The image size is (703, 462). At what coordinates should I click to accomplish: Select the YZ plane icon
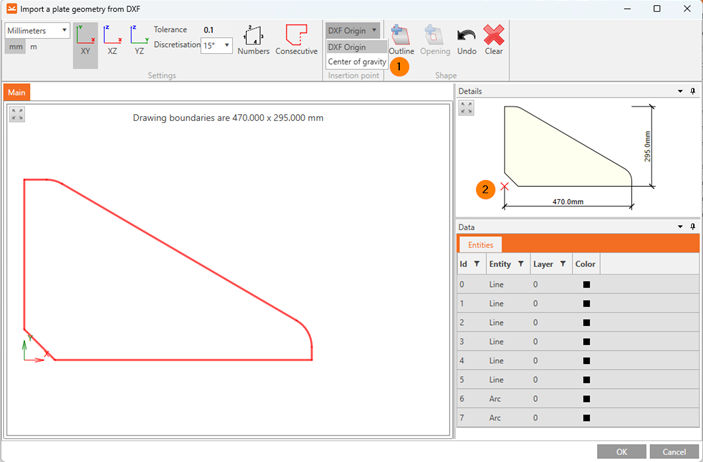139,40
